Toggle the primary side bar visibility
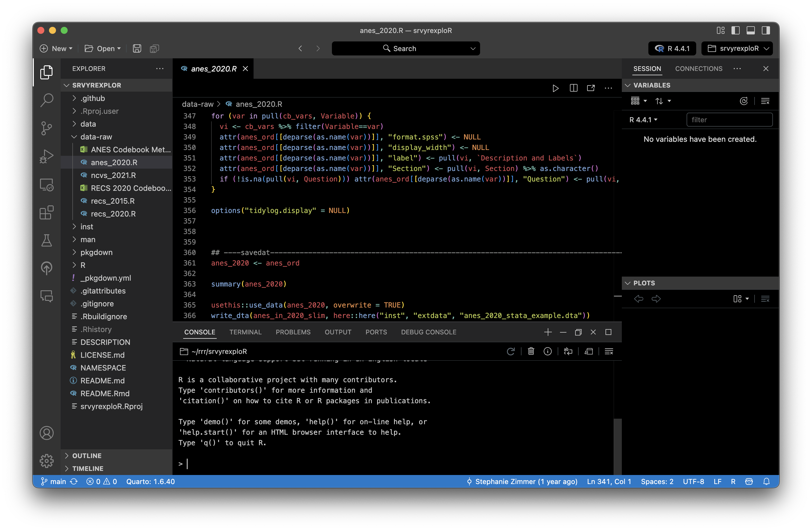Viewport: 812px width, 531px height. tap(736, 30)
